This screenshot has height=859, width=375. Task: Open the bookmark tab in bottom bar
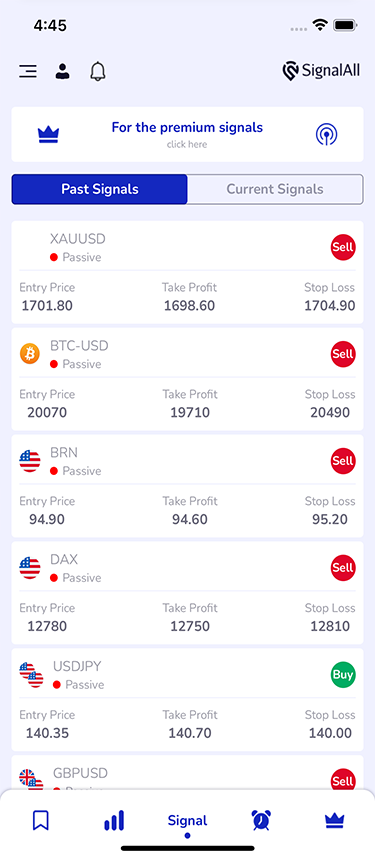(41, 820)
